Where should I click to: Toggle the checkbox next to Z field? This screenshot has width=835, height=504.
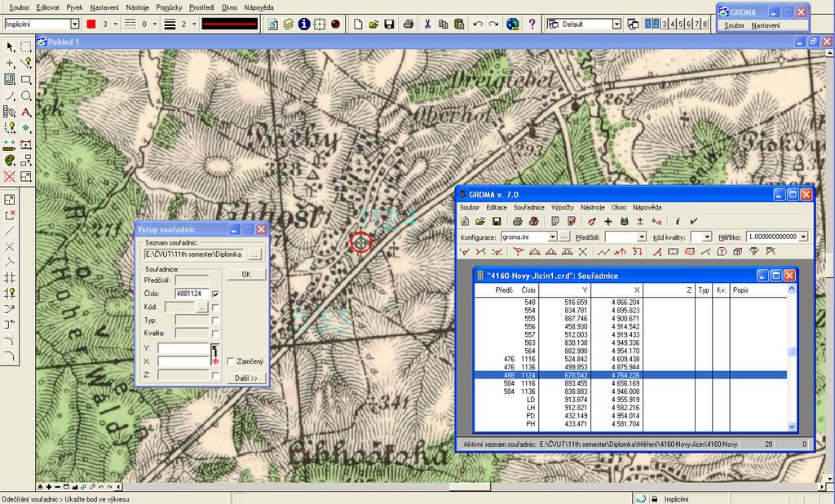215,375
